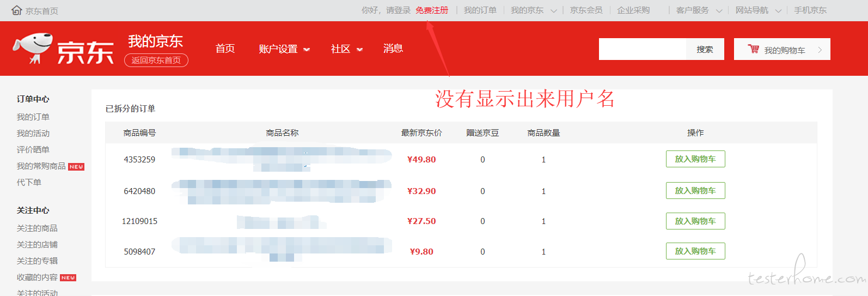
Task: Open 收藏的内容 in the sidebar
Action: pos(37,277)
